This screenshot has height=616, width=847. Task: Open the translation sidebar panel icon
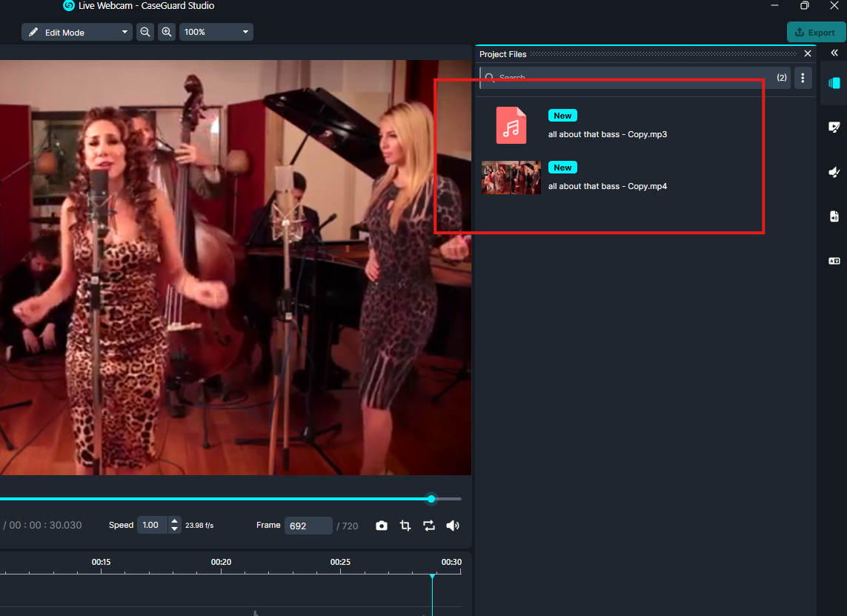pyautogui.click(x=834, y=261)
